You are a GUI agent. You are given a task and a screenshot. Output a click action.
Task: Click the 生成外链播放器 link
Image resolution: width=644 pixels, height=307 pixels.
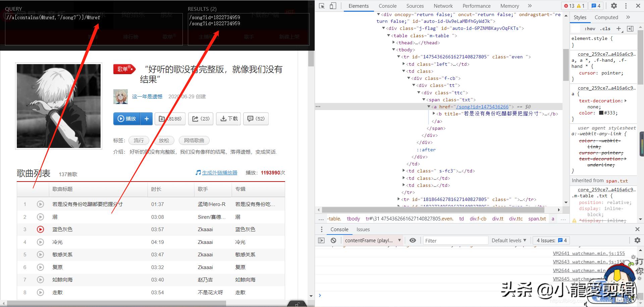click(x=219, y=172)
